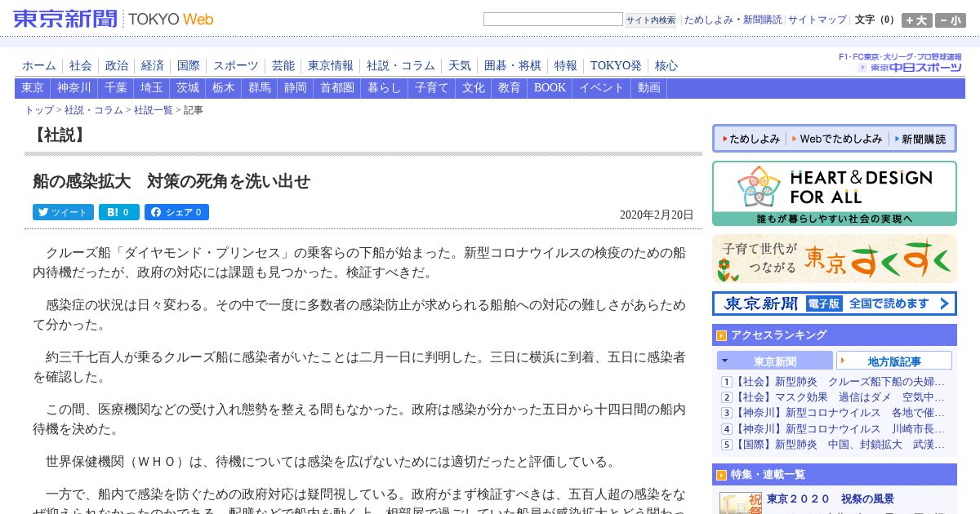Click the 祝祭の風景 thumbnail image

coord(741,503)
